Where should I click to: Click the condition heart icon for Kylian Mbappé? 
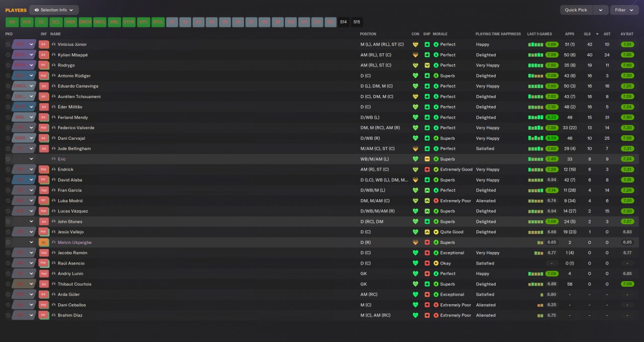415,55
